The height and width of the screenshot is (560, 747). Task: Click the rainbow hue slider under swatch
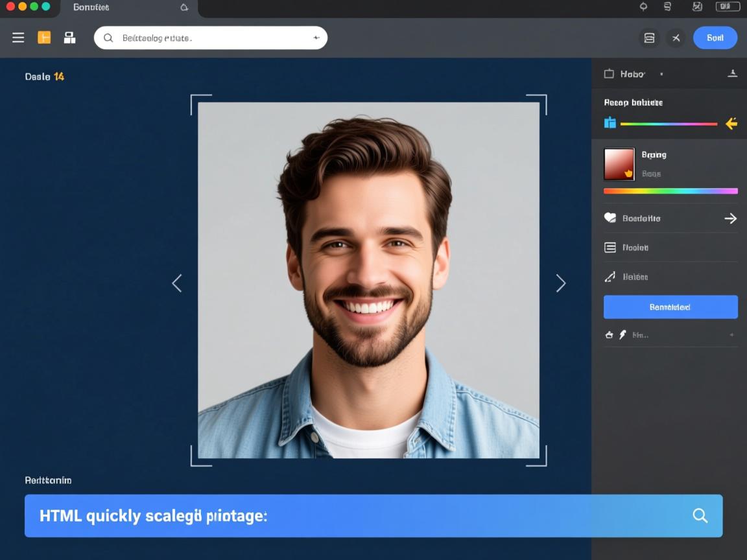pyautogui.click(x=670, y=191)
